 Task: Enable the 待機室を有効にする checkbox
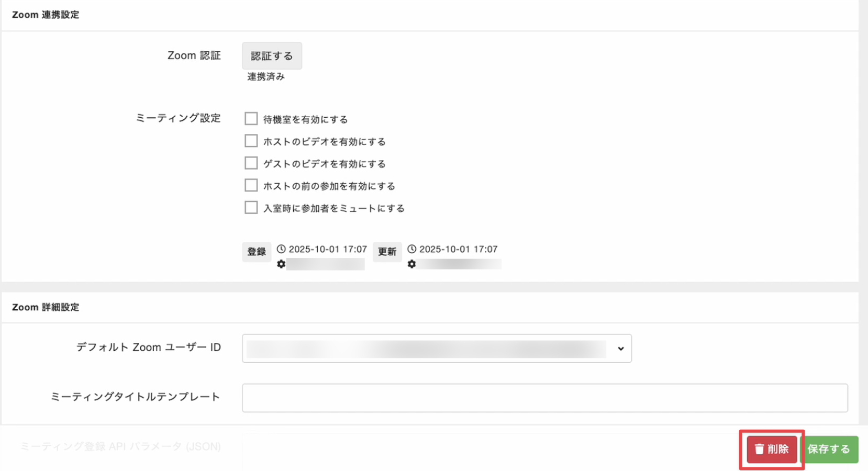pos(251,118)
